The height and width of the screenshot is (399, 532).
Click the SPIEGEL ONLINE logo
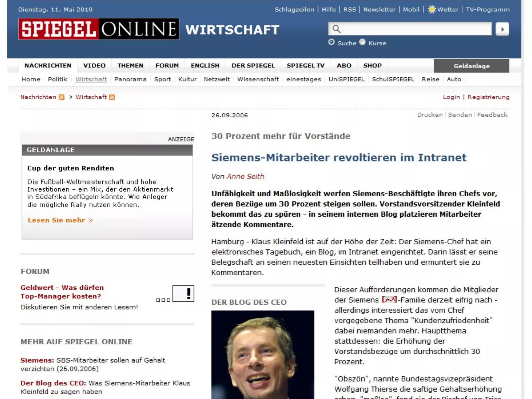click(x=98, y=29)
